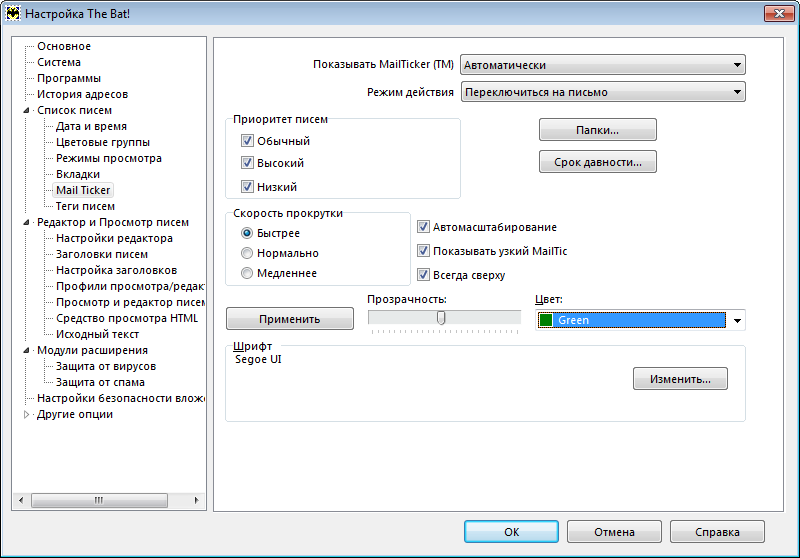Expand Другие опции tree node
This screenshot has height=558, width=800.
pyautogui.click(x=27, y=415)
